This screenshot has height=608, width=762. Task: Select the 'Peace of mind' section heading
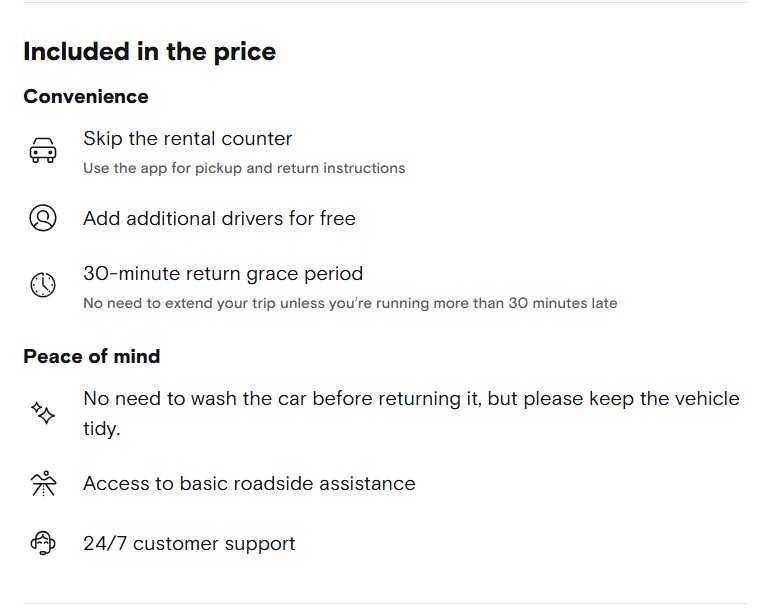[91, 357]
